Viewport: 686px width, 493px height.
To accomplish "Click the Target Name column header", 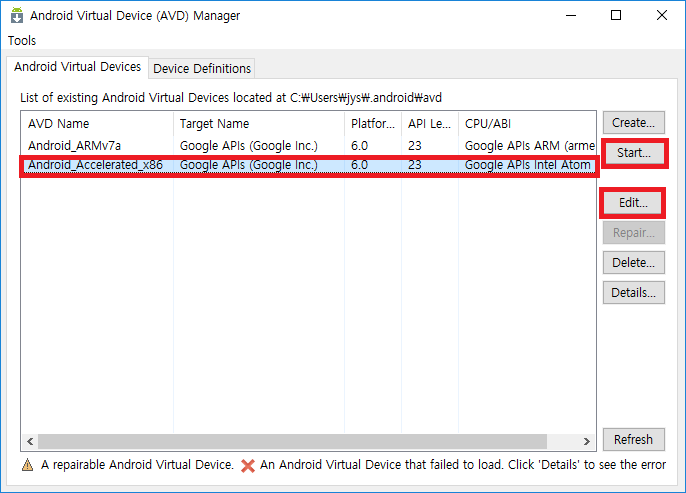I will [259, 124].
